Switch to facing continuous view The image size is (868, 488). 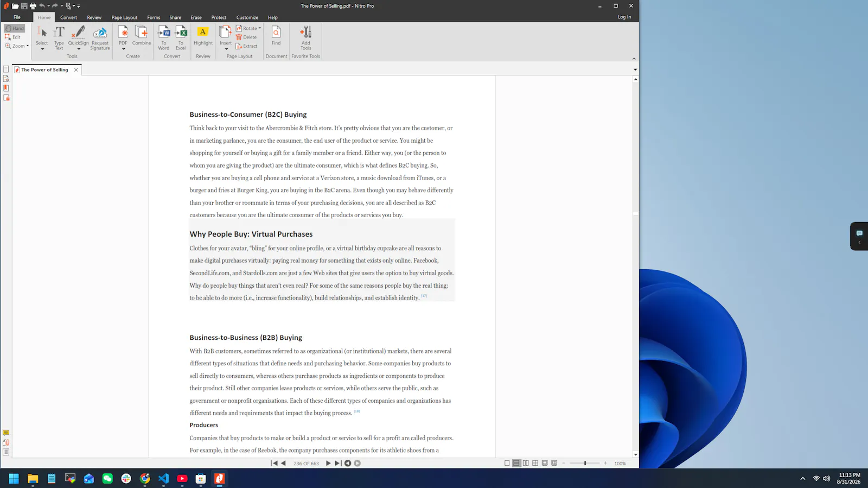pyautogui.click(x=535, y=463)
